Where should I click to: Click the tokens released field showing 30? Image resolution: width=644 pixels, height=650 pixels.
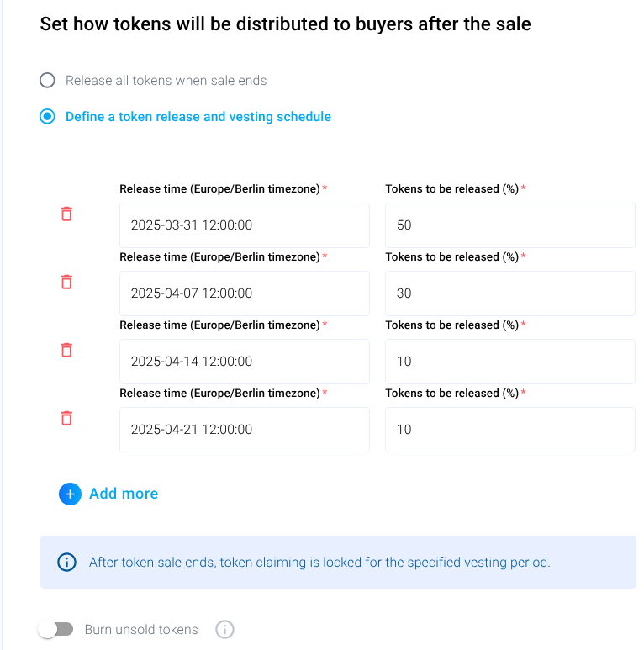[509, 293]
